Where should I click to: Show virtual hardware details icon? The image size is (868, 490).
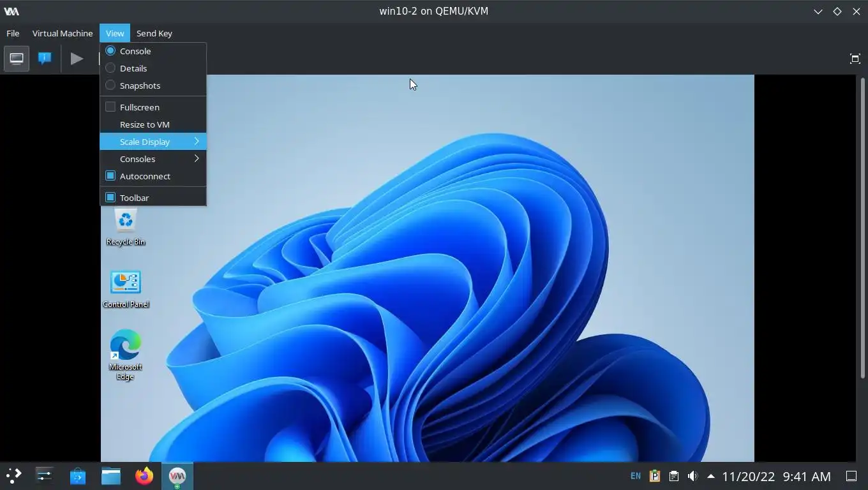click(45, 59)
